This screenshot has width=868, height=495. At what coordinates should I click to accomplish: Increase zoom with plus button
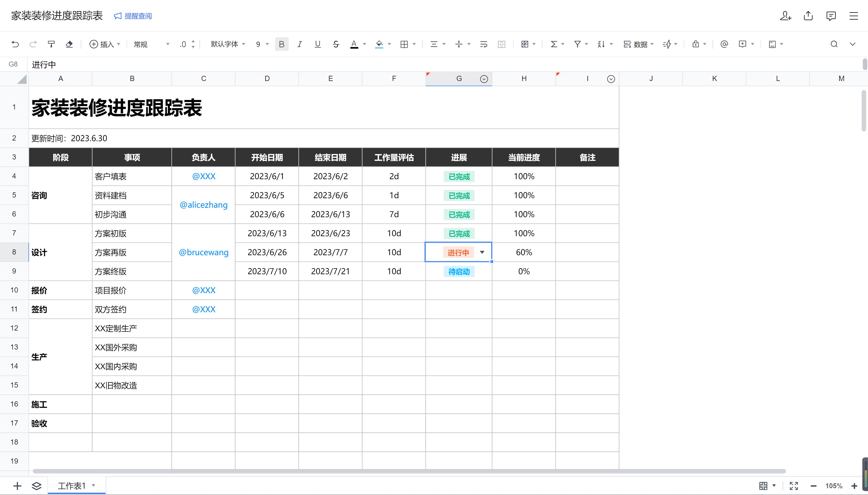[x=854, y=486]
